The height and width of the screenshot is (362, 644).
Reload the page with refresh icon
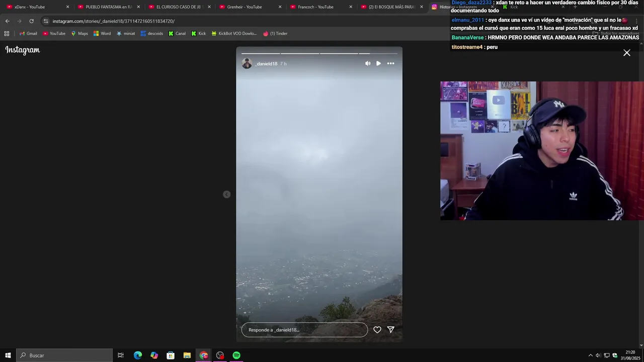pos(31,21)
